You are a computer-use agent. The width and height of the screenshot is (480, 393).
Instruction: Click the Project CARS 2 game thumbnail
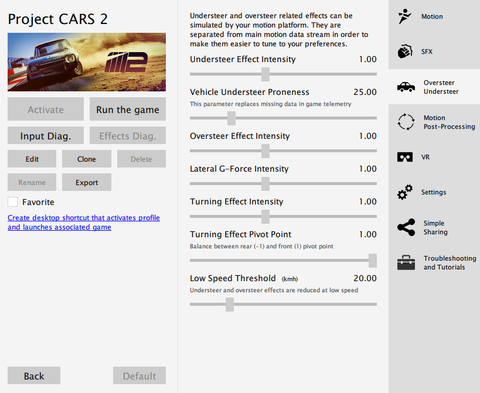tap(87, 62)
